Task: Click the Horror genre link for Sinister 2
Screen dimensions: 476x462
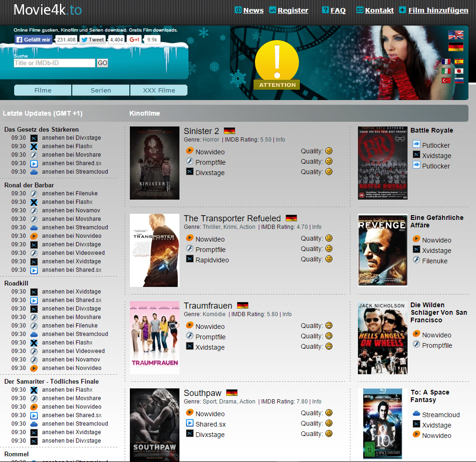Action: click(211, 140)
